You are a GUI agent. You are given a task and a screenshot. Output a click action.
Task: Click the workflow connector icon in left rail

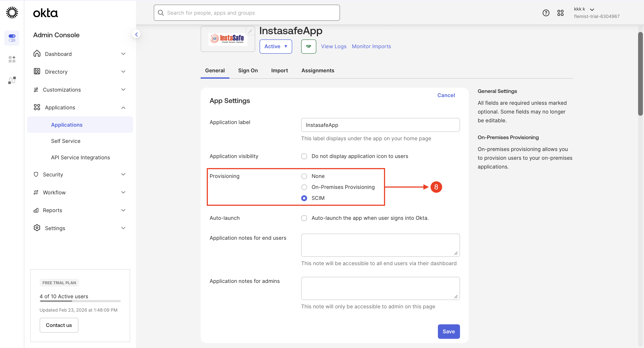point(12,80)
